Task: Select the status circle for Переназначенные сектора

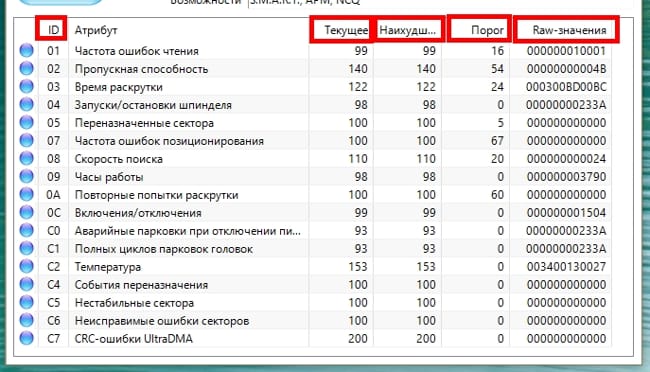Action: tap(27, 123)
